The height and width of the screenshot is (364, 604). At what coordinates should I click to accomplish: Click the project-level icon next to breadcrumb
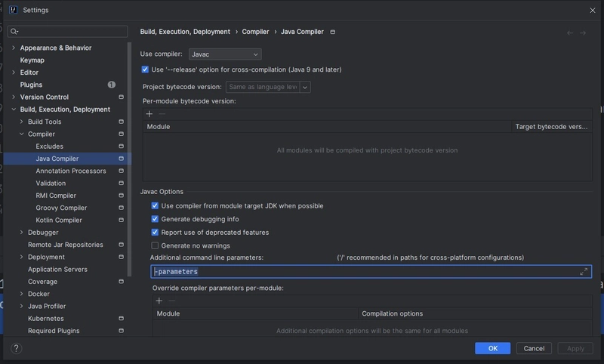click(x=333, y=32)
